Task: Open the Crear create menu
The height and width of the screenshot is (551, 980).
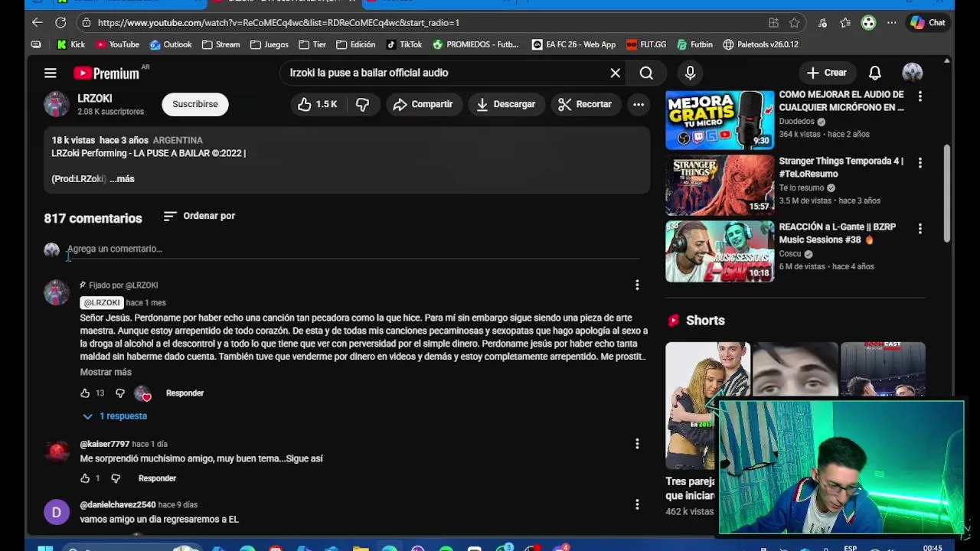Action: (x=827, y=73)
